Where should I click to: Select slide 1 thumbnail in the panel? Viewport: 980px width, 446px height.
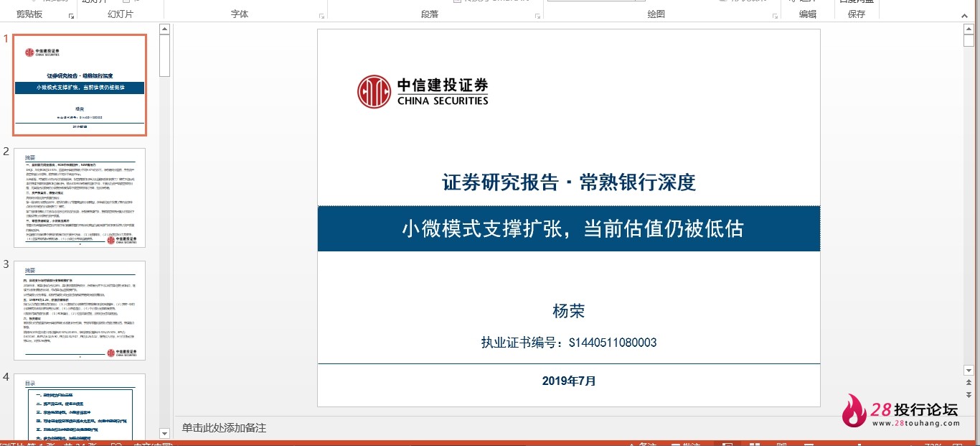(80, 85)
